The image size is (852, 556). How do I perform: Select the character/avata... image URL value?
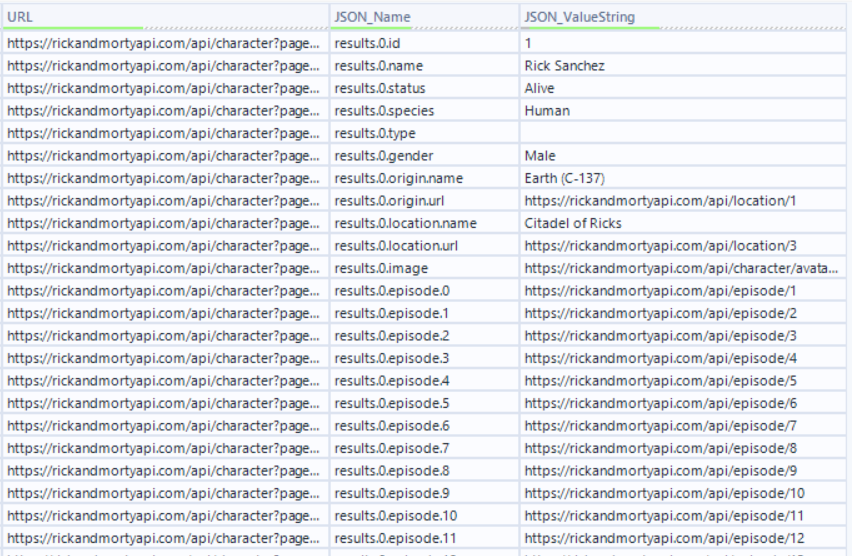(683, 268)
